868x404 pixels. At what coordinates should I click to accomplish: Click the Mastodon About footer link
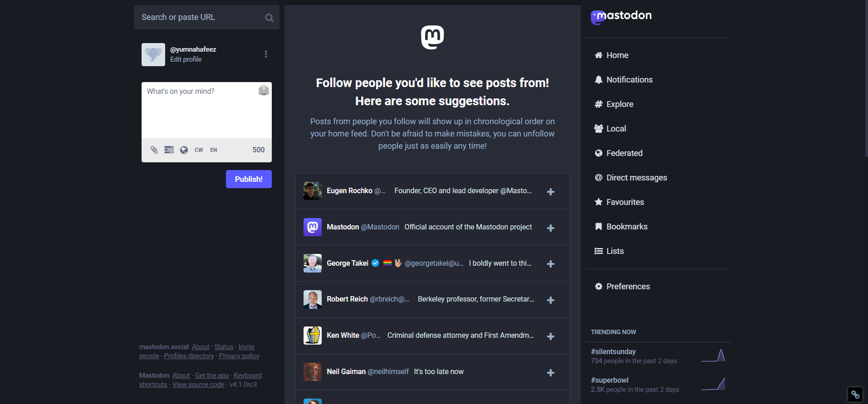coord(181,375)
